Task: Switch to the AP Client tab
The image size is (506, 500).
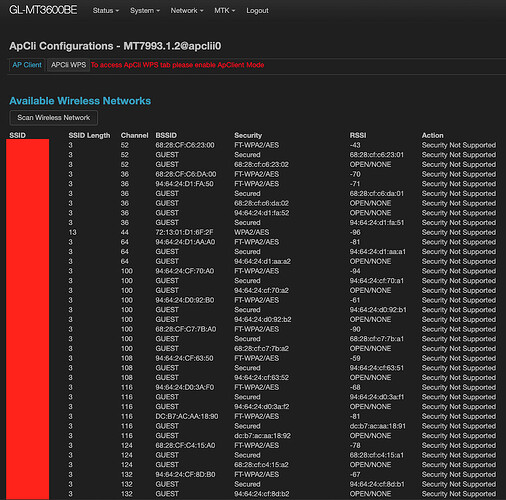Action: 27,65
